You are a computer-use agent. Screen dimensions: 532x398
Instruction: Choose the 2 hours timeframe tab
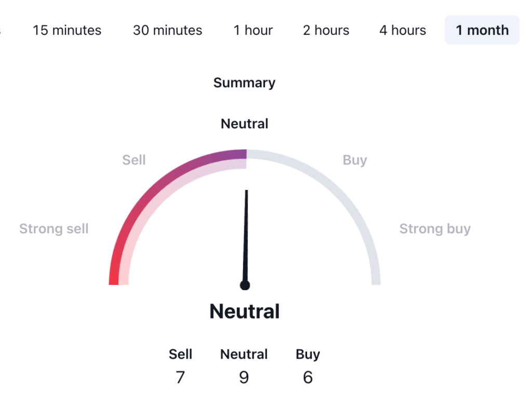[x=326, y=30]
